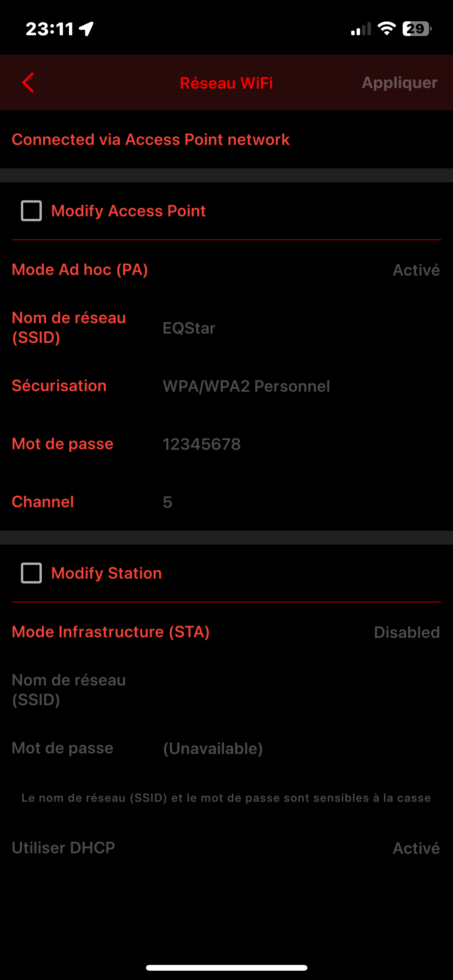Tap the 23:11 clock in status bar
The height and width of the screenshot is (980, 453).
pyautogui.click(x=50, y=29)
